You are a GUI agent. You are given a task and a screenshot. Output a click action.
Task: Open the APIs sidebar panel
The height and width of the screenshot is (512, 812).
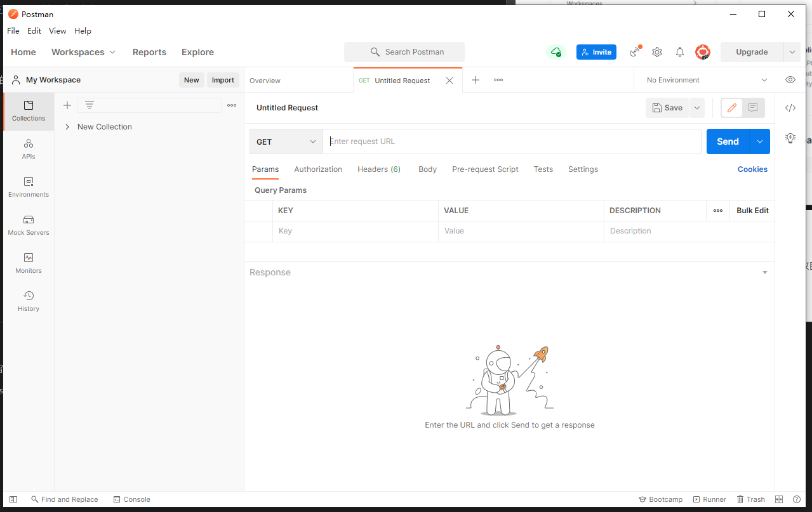click(x=29, y=149)
